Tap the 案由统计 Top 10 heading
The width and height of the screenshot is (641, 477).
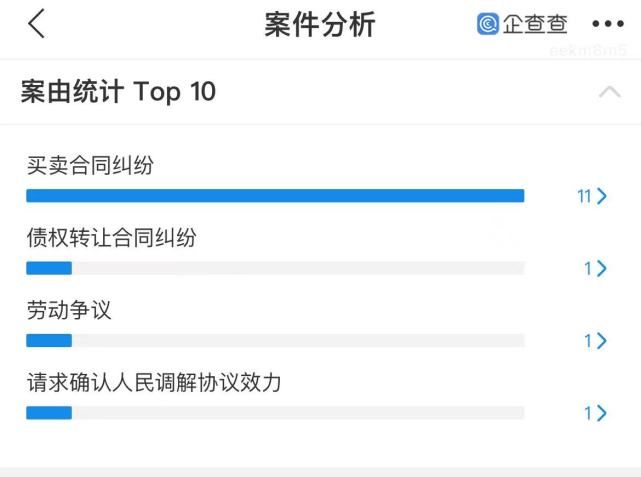click(118, 91)
